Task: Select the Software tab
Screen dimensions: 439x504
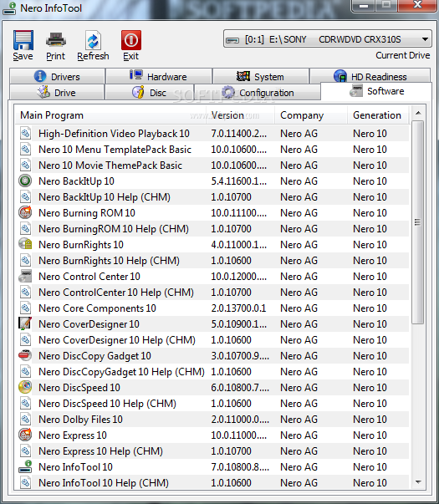Action: click(376, 91)
